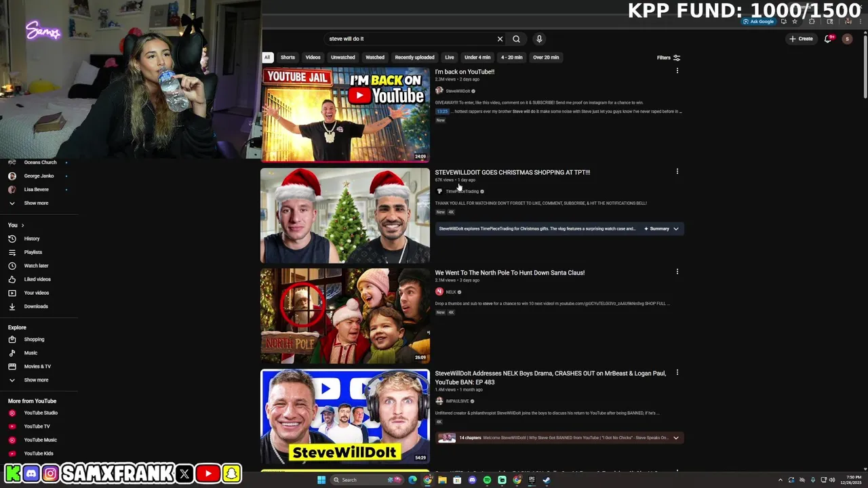Select the Videos filter chip
This screenshot has height=488, width=868.
313,58
